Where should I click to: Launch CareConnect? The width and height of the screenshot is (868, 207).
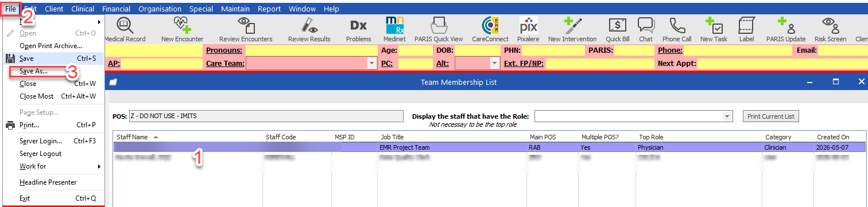[x=490, y=30]
